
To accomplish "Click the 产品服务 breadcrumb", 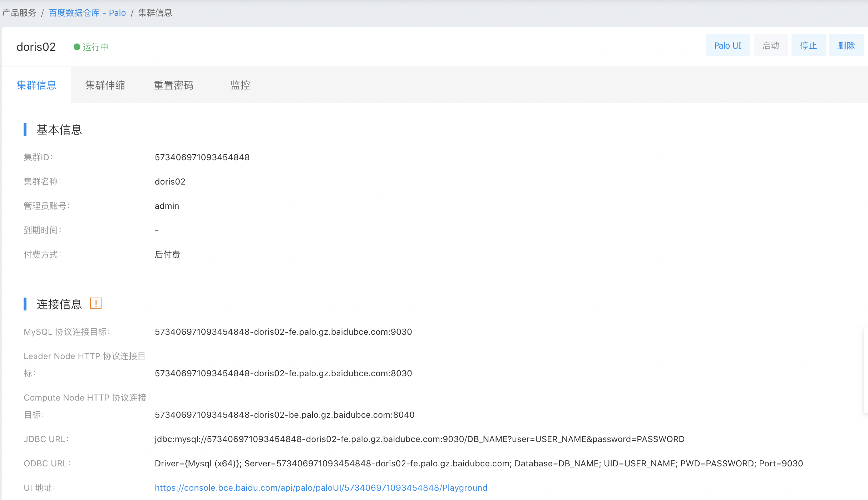I will pos(19,13).
